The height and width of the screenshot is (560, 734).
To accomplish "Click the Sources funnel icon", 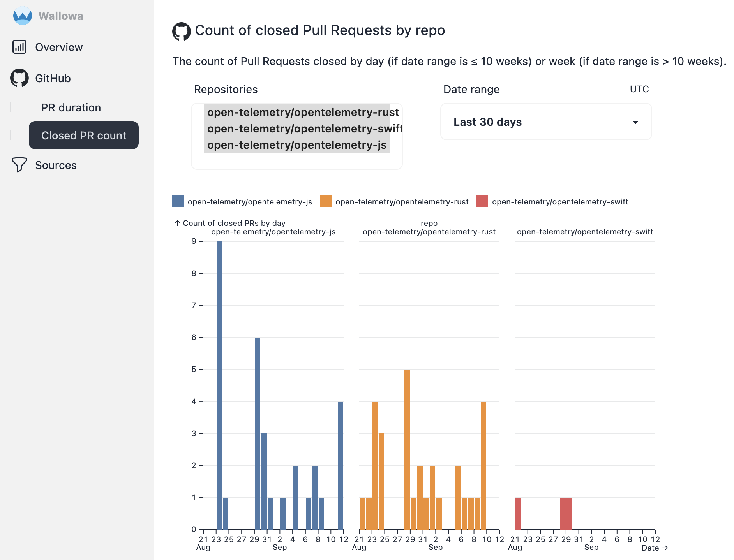I will pos(19,165).
